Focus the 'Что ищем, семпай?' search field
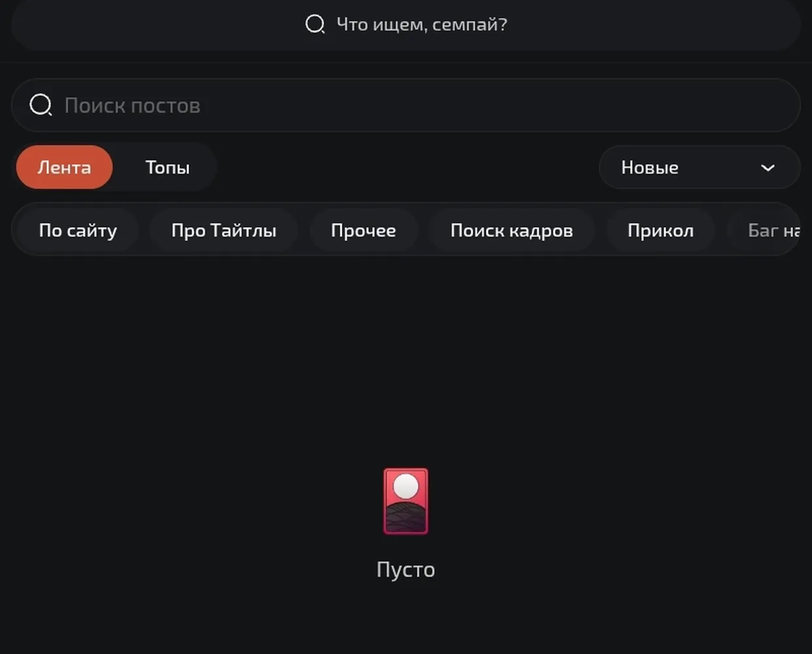Viewport: 812px width, 654px height. point(406,25)
